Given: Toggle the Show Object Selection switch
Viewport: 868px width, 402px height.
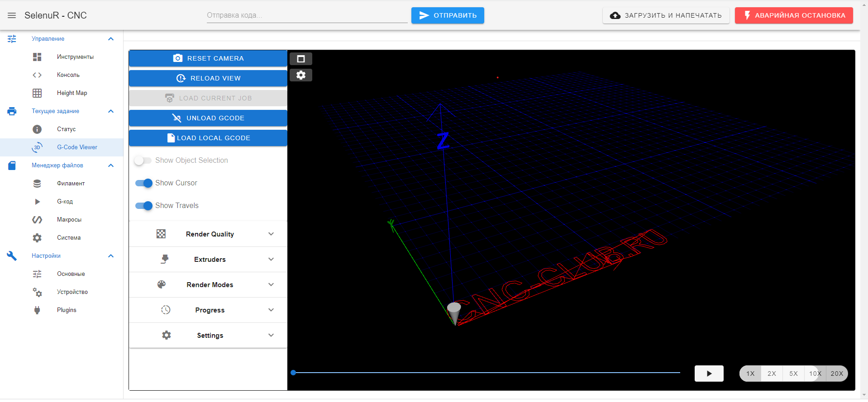Looking at the screenshot, I should coord(143,161).
